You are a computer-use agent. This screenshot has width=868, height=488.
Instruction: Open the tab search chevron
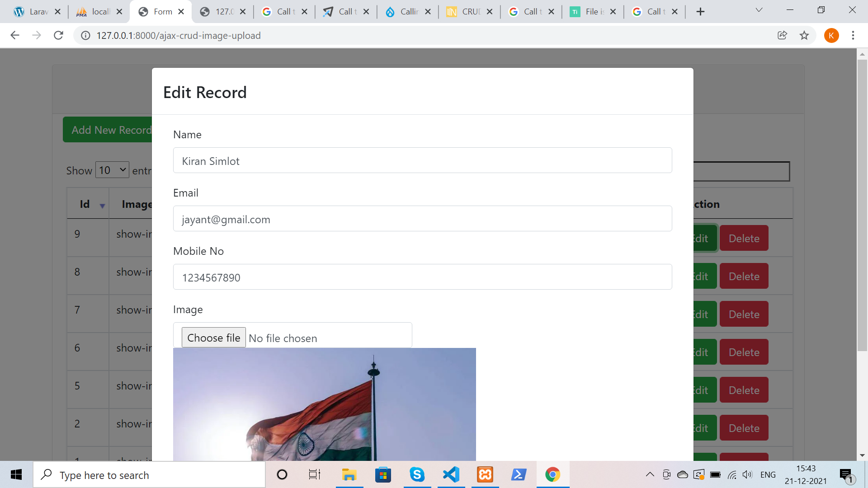[759, 10]
